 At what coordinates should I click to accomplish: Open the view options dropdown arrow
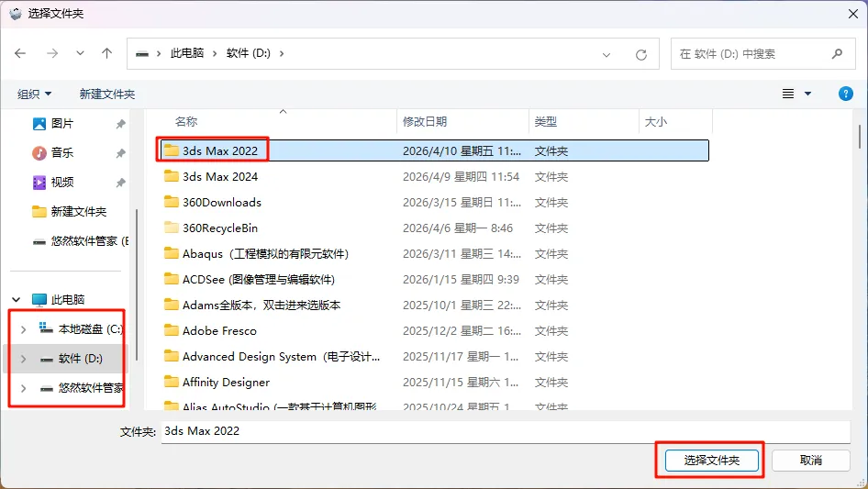coord(807,94)
